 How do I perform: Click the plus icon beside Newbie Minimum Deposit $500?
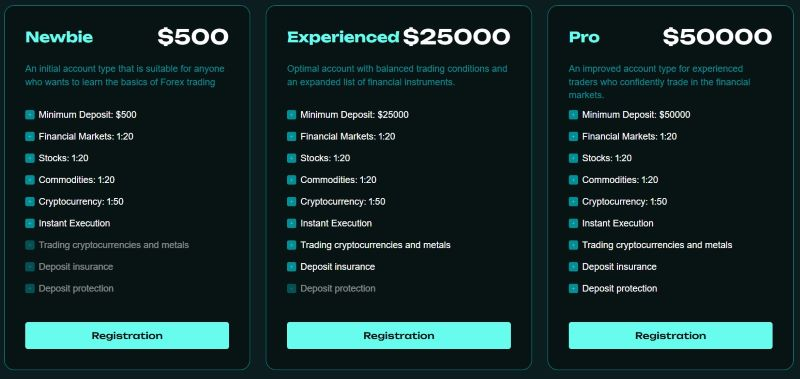click(x=30, y=115)
